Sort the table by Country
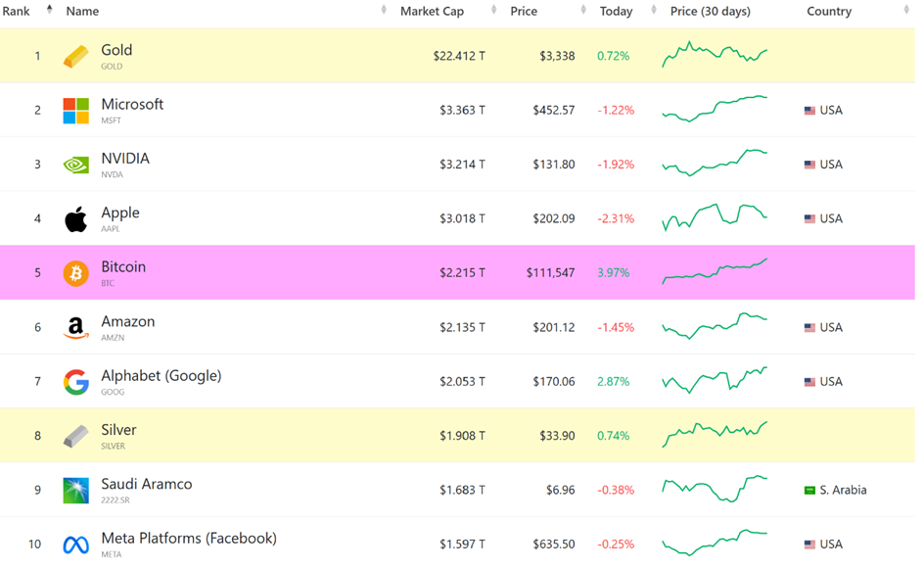The width and height of the screenshot is (924, 569). click(x=829, y=12)
